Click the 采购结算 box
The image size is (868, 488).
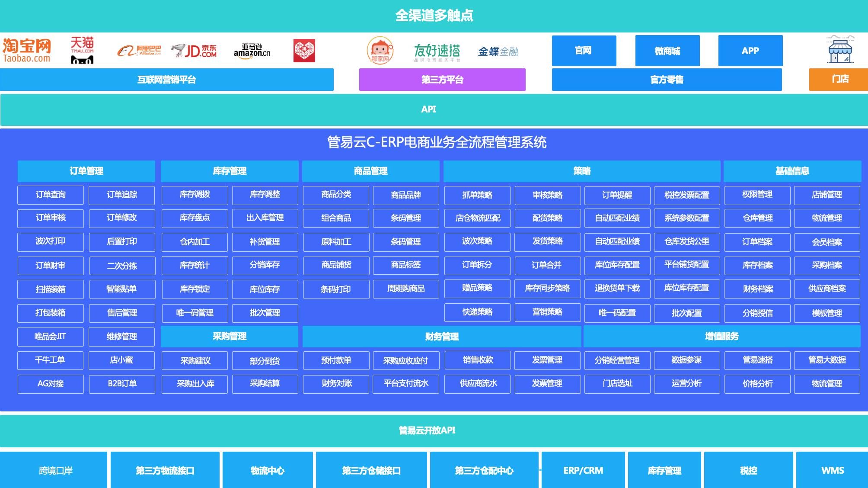click(265, 384)
